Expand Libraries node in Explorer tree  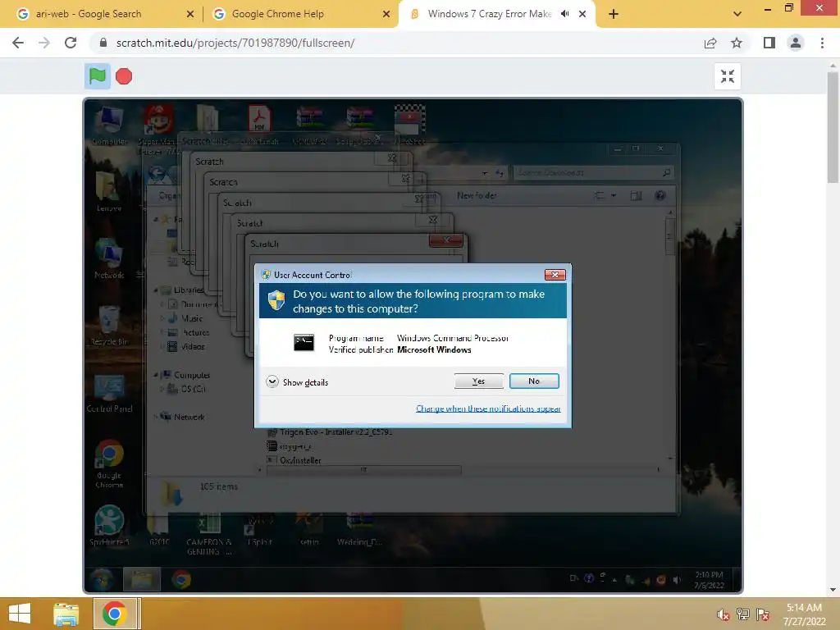click(156, 290)
